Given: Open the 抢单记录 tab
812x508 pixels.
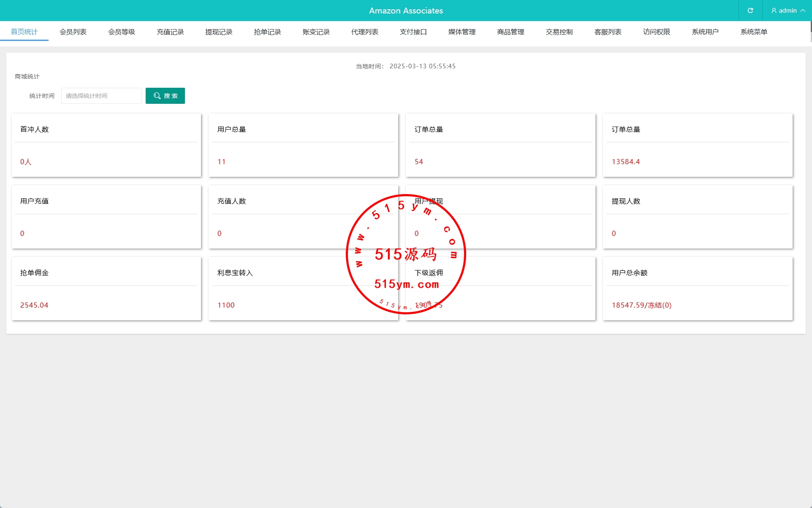Looking at the screenshot, I should 267,32.
